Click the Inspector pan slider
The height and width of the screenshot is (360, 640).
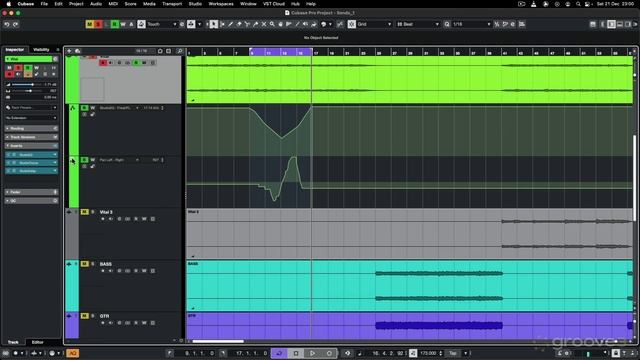(x=27, y=91)
